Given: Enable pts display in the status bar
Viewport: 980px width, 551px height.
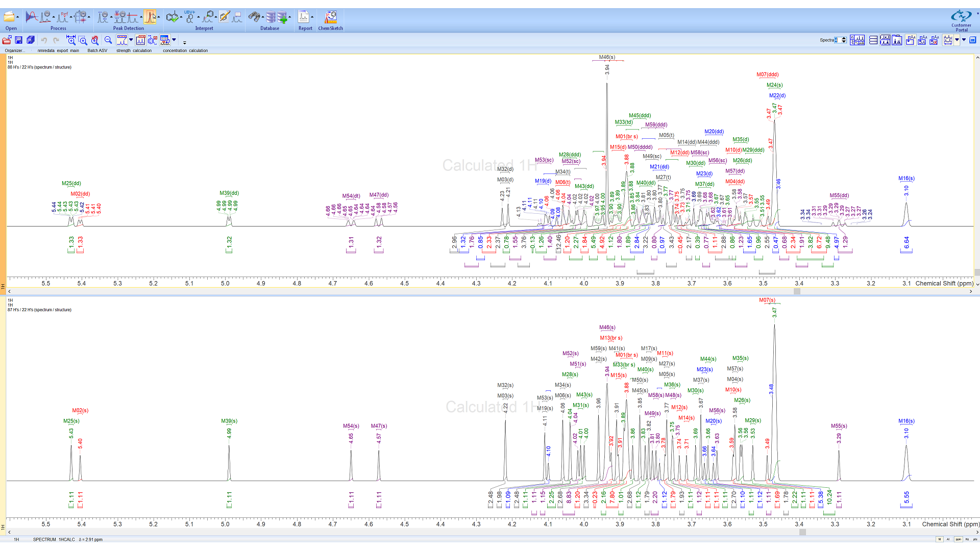Looking at the screenshot, I should click(975, 539).
